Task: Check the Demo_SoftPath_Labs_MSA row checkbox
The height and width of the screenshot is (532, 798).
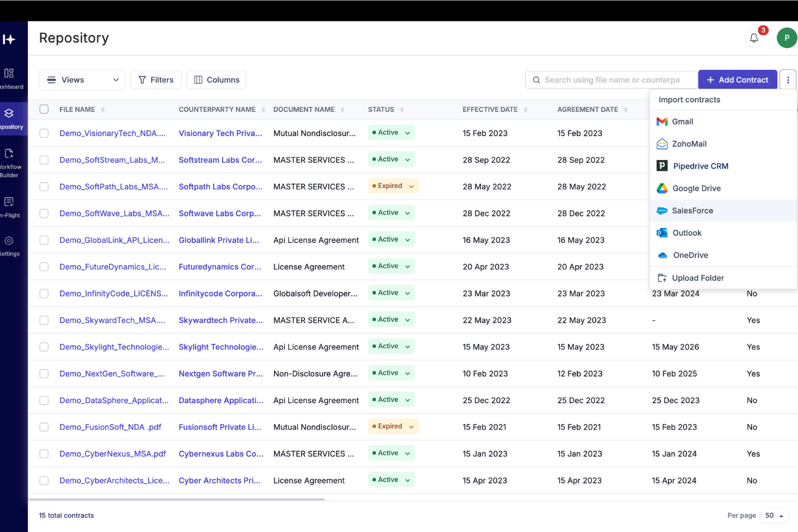Action: pos(44,186)
